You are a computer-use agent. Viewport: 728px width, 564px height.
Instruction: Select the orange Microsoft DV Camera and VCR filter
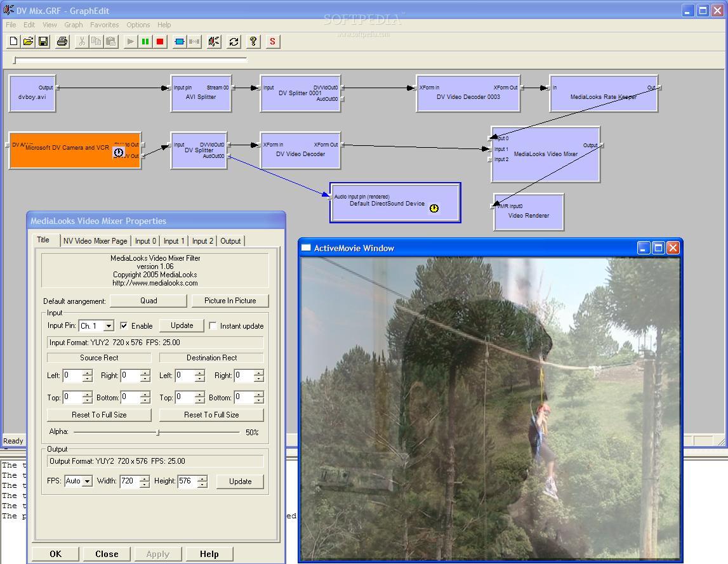(75, 150)
